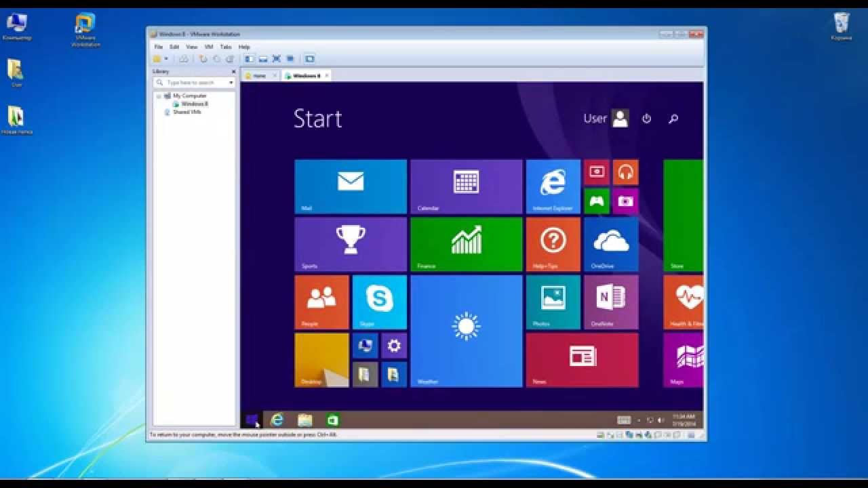Open the VM menu
Screen dimensions: 868x488
[209, 47]
